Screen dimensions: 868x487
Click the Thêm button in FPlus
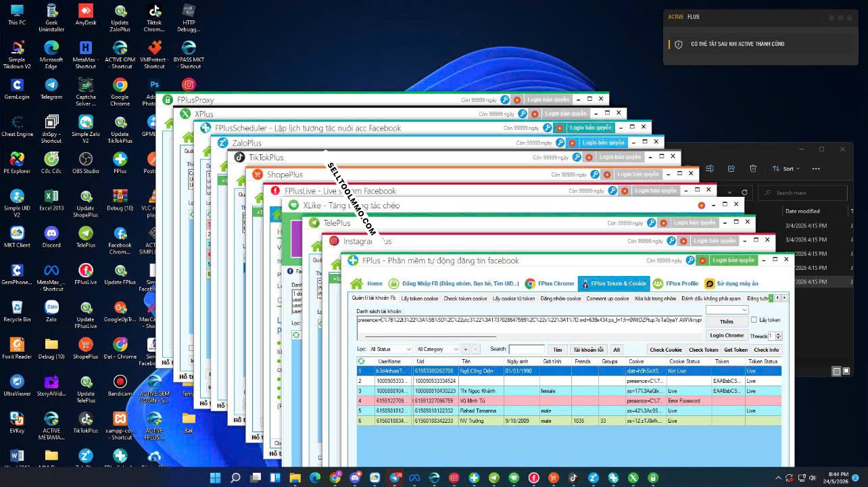click(727, 322)
